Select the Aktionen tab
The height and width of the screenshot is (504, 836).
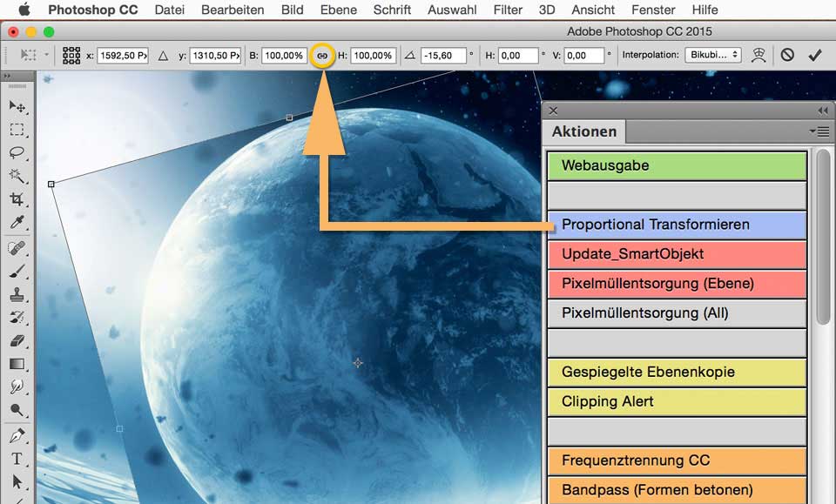coord(584,131)
